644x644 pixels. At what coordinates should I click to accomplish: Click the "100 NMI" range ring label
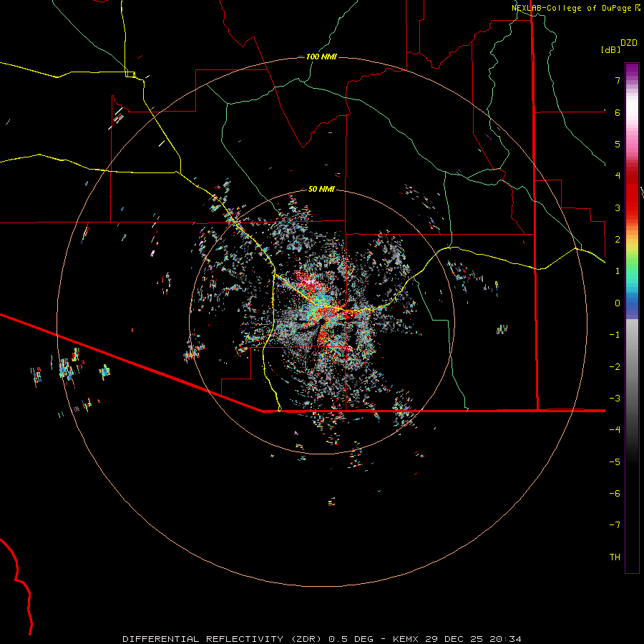[321, 57]
